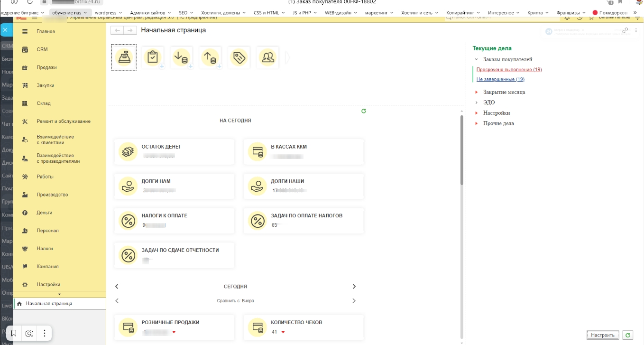Image resolution: width=644 pixels, height=345 pixels.
Task: Open the Просрочено выполнение (19) link
Action: tap(509, 70)
